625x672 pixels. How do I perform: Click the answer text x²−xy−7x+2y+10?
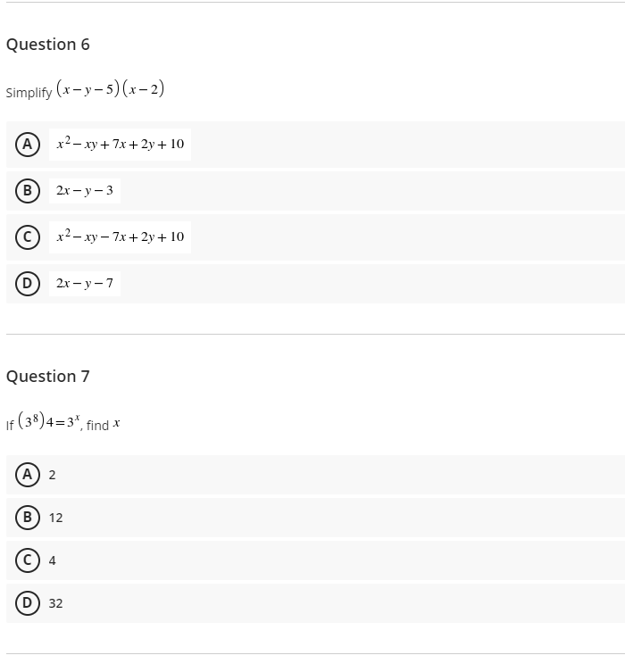[x=120, y=236]
